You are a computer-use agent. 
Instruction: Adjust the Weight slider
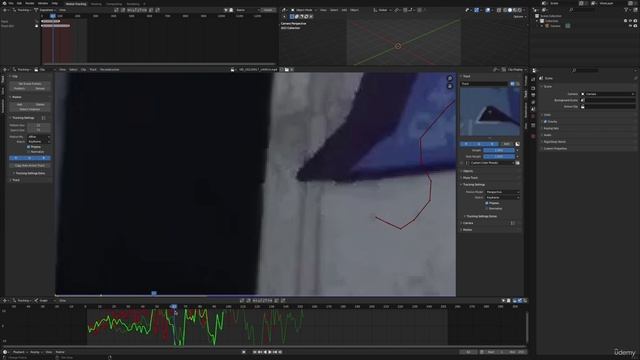coord(499,151)
